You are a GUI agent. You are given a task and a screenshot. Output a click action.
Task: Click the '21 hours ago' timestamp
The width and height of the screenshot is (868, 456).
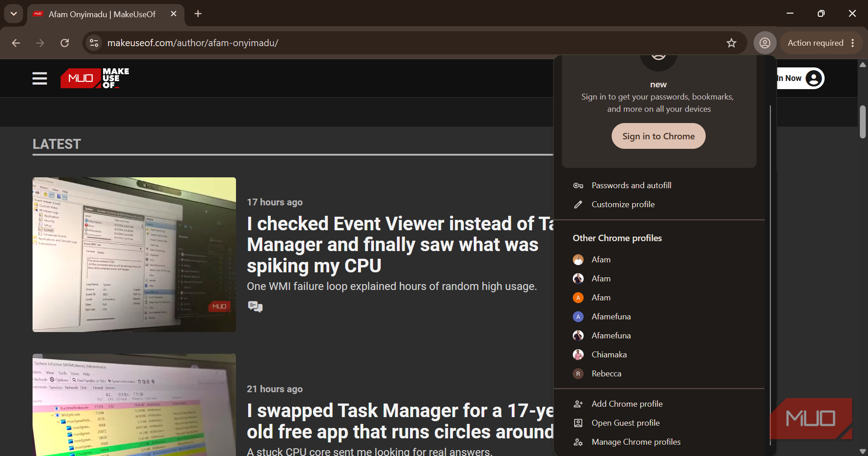pos(275,389)
